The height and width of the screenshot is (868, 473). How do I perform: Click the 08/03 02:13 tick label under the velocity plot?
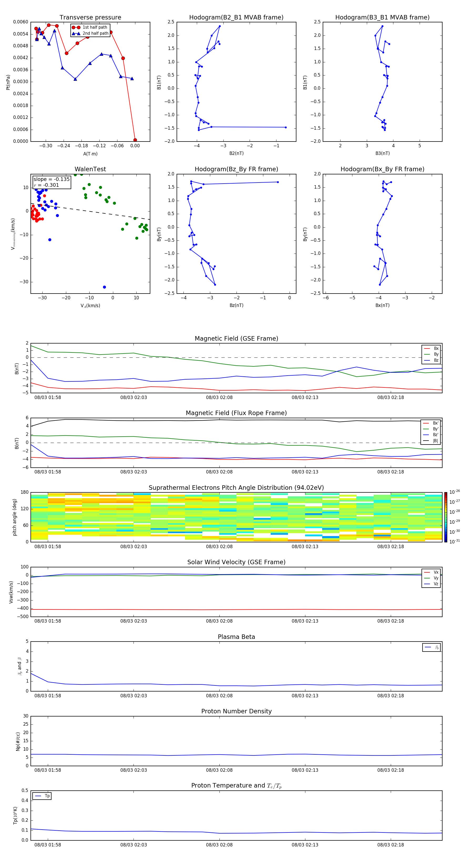(305, 621)
